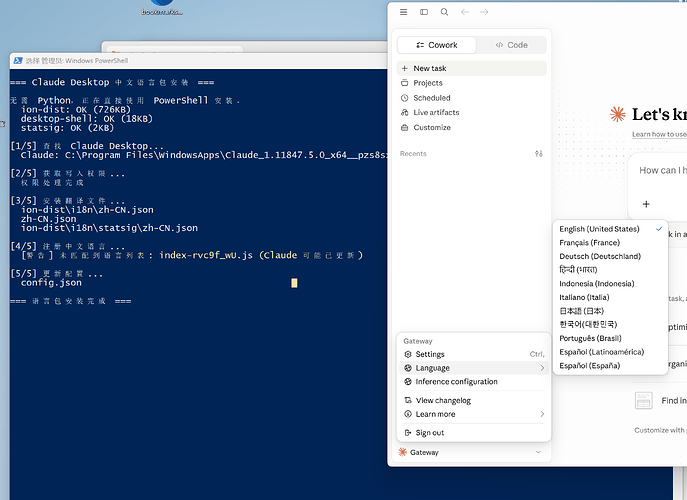Viewport: 687px width, 500px height.
Task: Select Indonesia (Indonesia) language
Action: [x=610, y=284]
